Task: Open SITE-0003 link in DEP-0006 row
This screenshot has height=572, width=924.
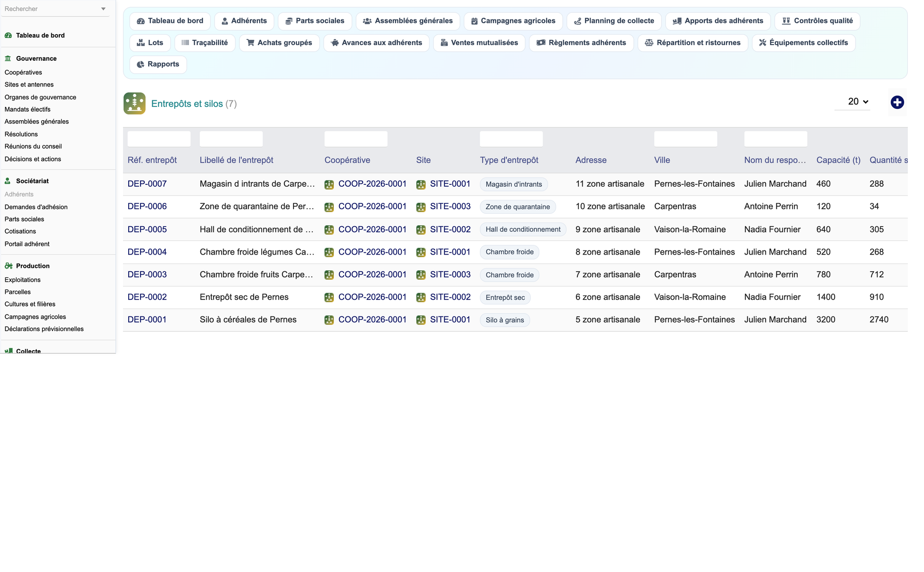Action: tap(450, 206)
